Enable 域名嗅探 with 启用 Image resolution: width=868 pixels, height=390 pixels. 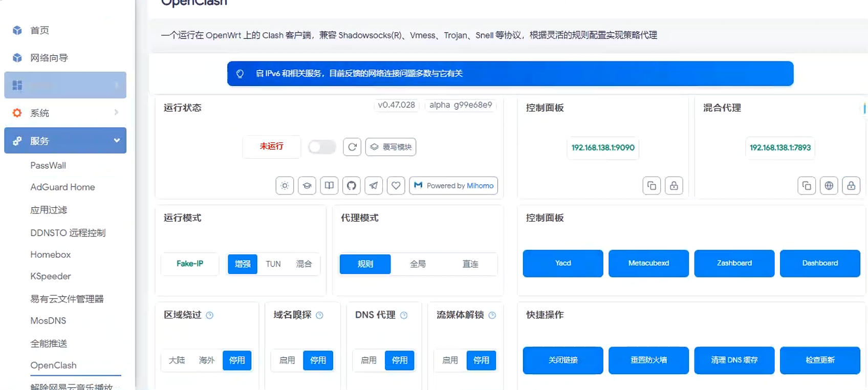point(287,360)
